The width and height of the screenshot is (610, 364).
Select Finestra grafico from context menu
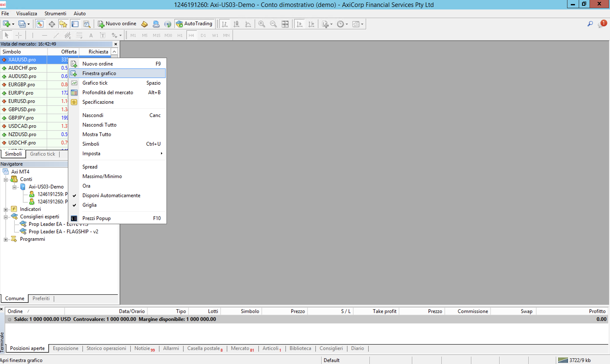(99, 73)
